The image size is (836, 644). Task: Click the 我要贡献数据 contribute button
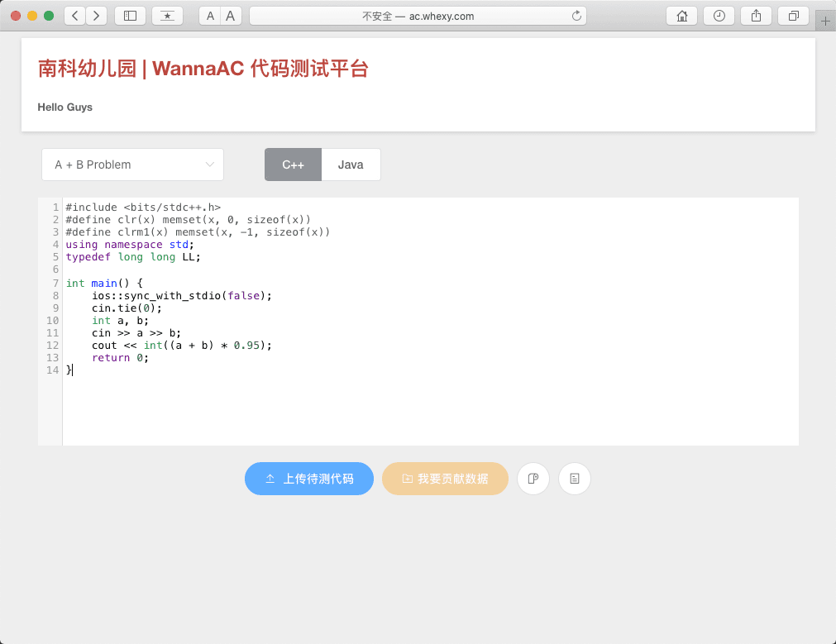(445, 479)
